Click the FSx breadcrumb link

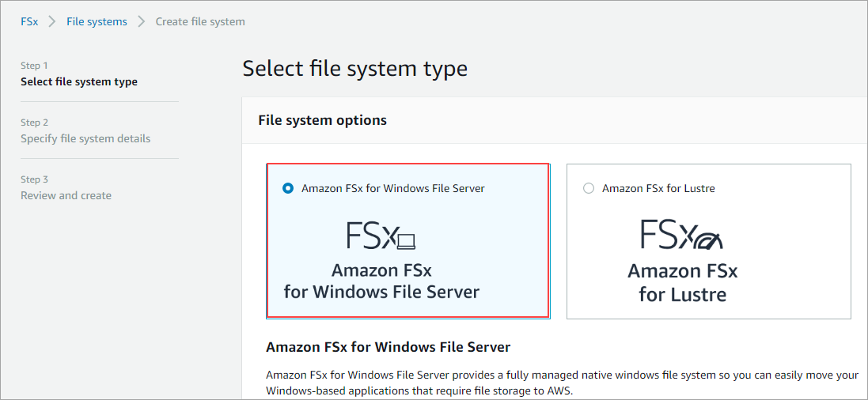(x=29, y=22)
